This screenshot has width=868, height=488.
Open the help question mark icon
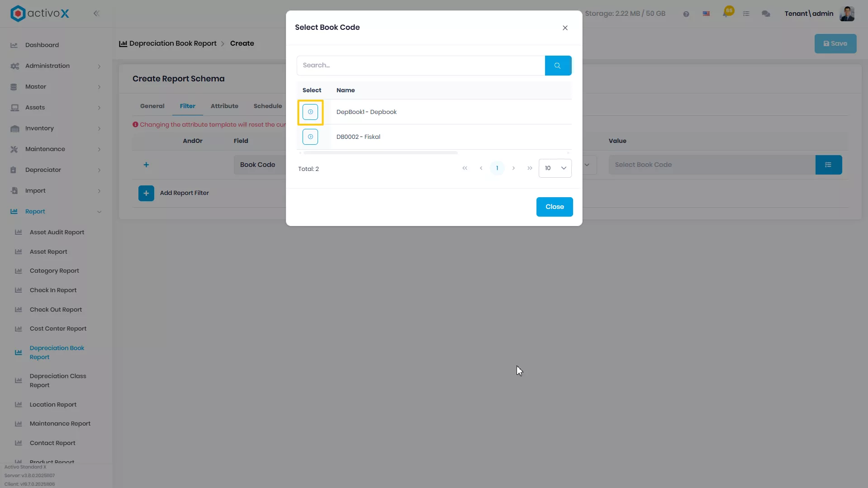pyautogui.click(x=686, y=14)
